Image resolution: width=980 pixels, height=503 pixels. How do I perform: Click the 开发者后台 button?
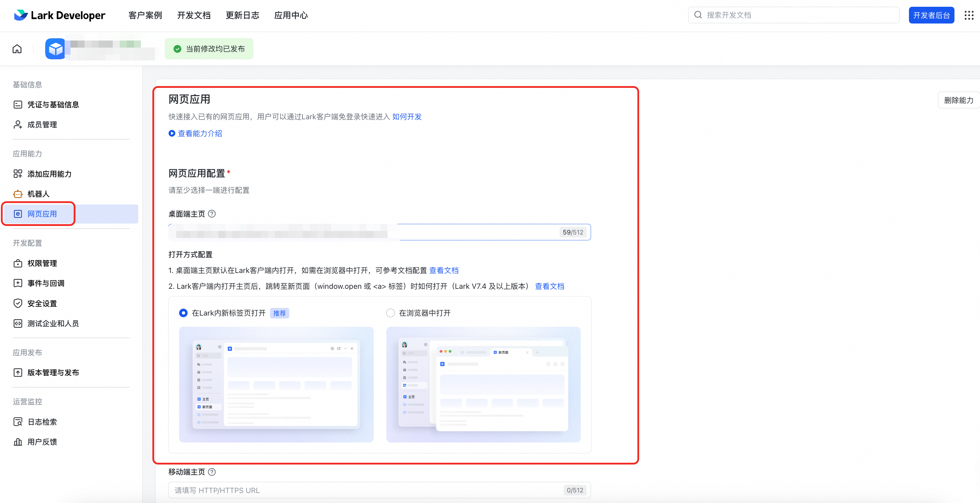point(931,15)
